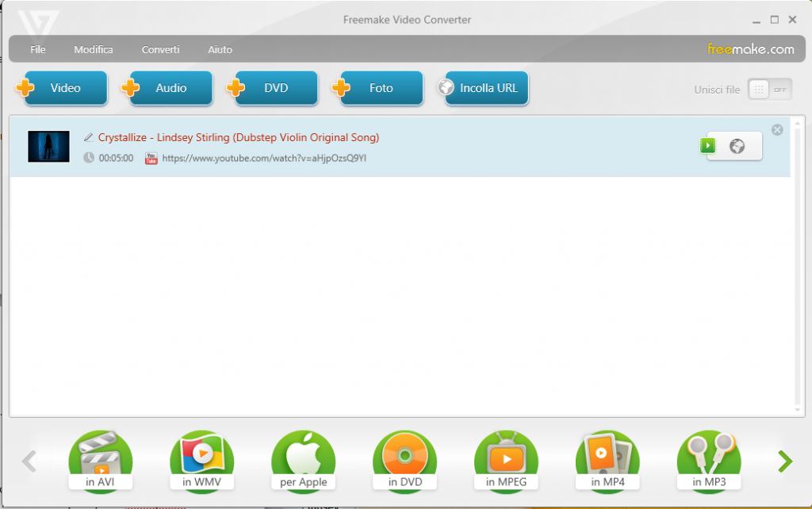812x509 pixels.
Task: Click the 00:05:00 duration text
Action: pos(116,158)
